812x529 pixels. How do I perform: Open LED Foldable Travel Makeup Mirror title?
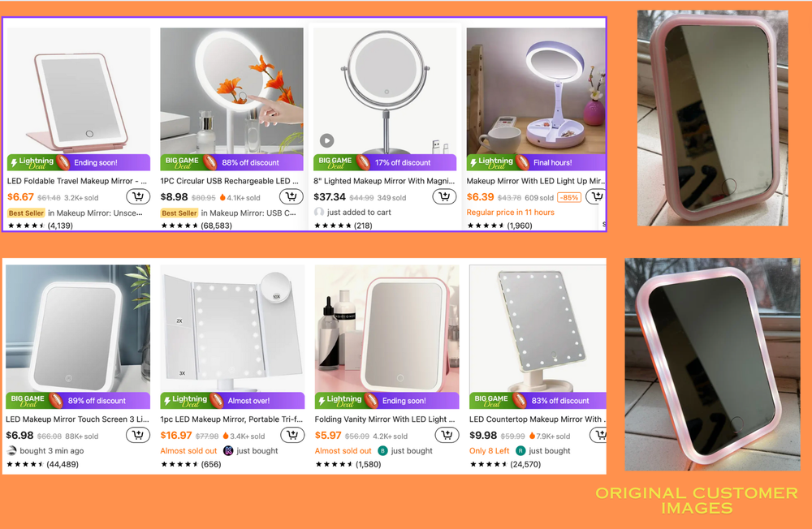(x=76, y=181)
